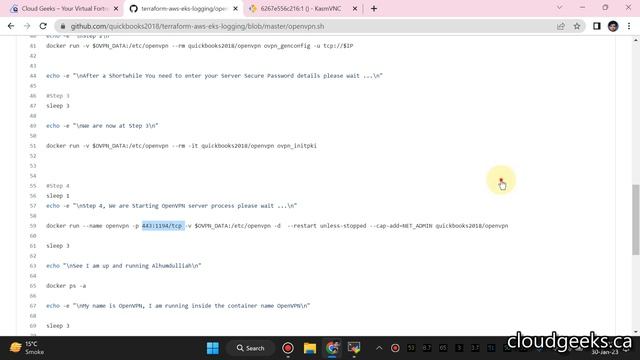Open File Explorer from taskbar

coord(310,348)
